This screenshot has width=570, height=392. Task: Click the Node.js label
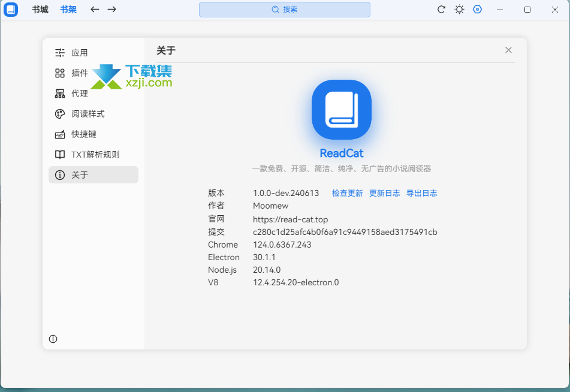[x=222, y=270]
